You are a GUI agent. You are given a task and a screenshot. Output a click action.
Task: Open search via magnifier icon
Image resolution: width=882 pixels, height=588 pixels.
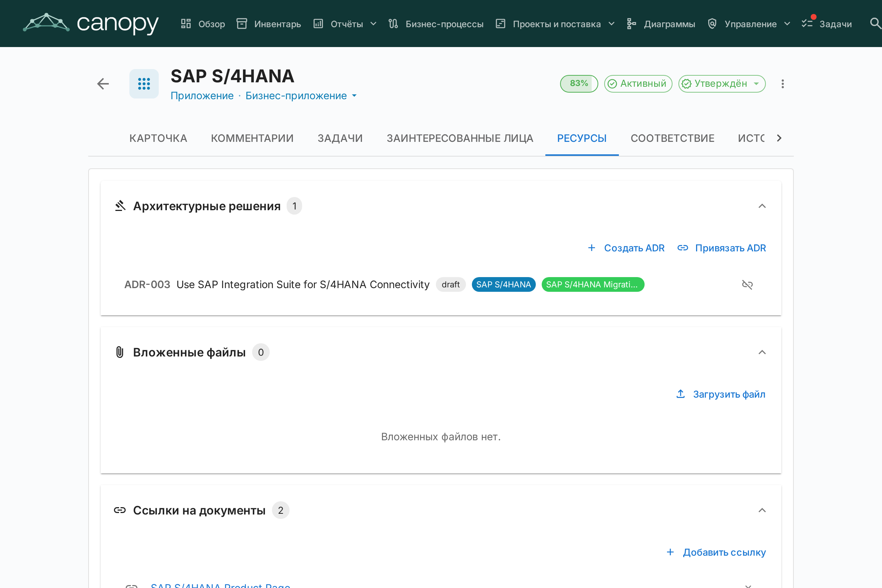click(x=875, y=24)
